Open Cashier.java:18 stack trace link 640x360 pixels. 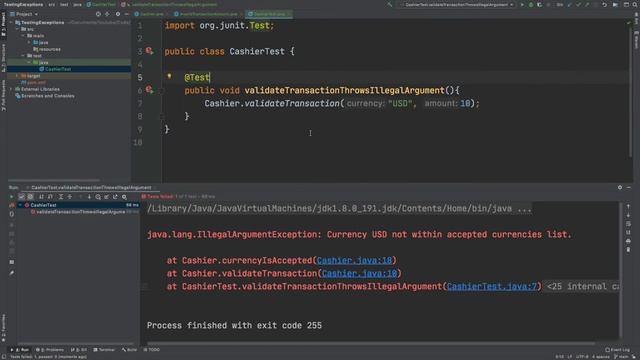click(x=354, y=260)
